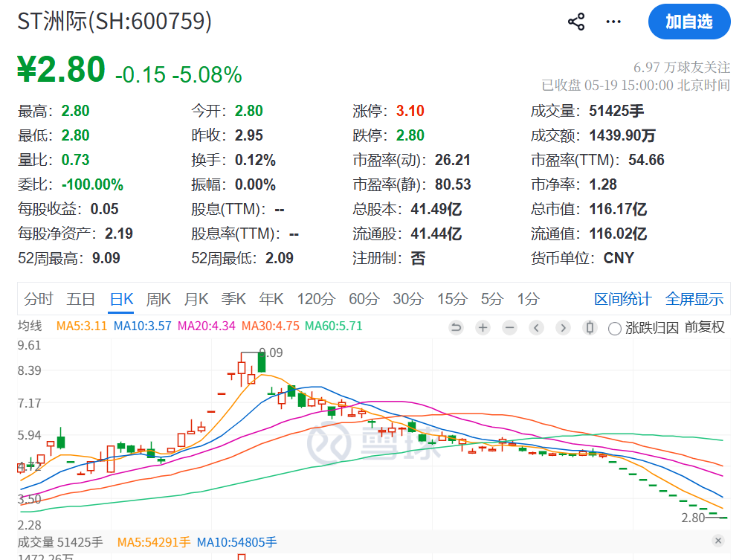This screenshot has width=745, height=560.
Task: Click the MA30:4.75 indicator label
Action: click(x=271, y=326)
